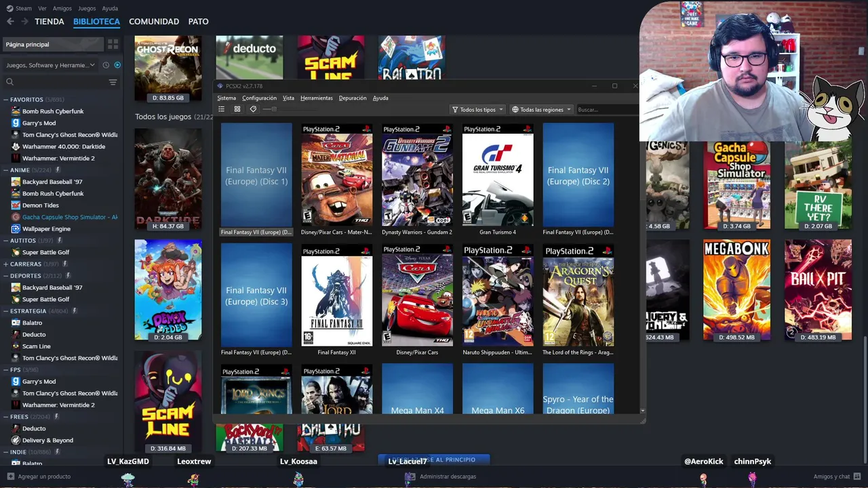The height and width of the screenshot is (488, 868).
Task: Click the Garry's Mod icon under Favoritos
Action: click(x=16, y=123)
